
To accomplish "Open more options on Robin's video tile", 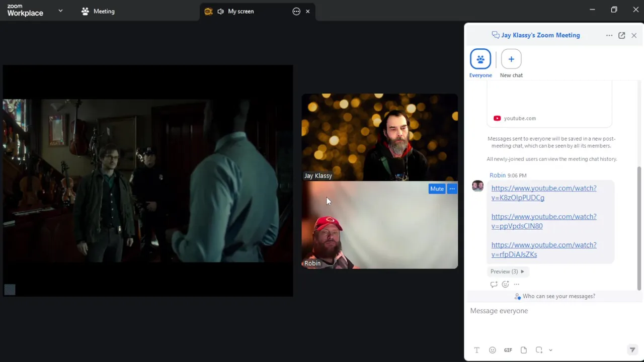I will click(x=452, y=189).
